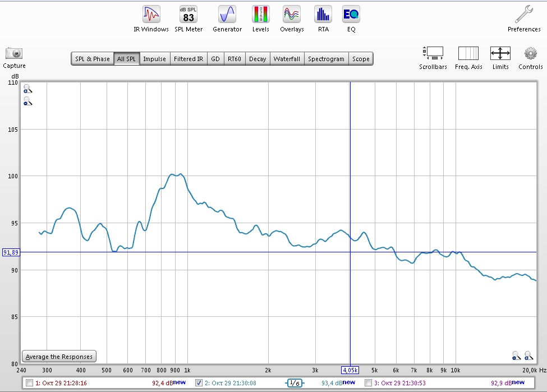This screenshot has height=392, width=547.
Task: Zoom in horizontal axis magnifier at bottom right
Action: 529,356
